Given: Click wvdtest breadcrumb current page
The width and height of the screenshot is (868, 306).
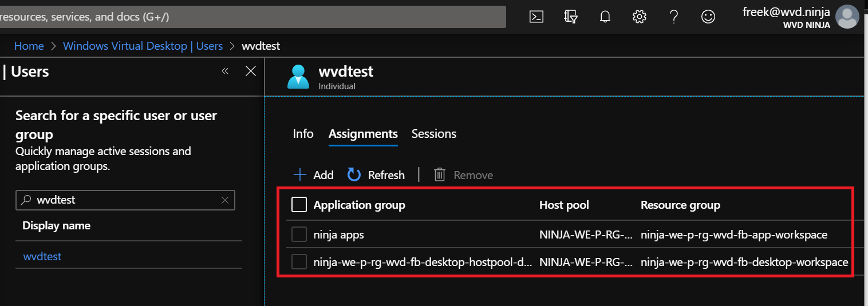Looking at the screenshot, I should coord(261,46).
